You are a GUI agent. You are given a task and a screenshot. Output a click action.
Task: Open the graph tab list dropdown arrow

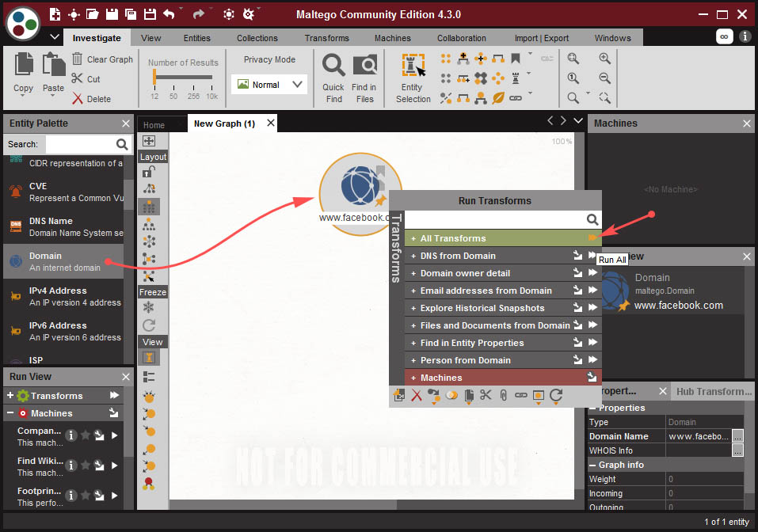pos(578,120)
